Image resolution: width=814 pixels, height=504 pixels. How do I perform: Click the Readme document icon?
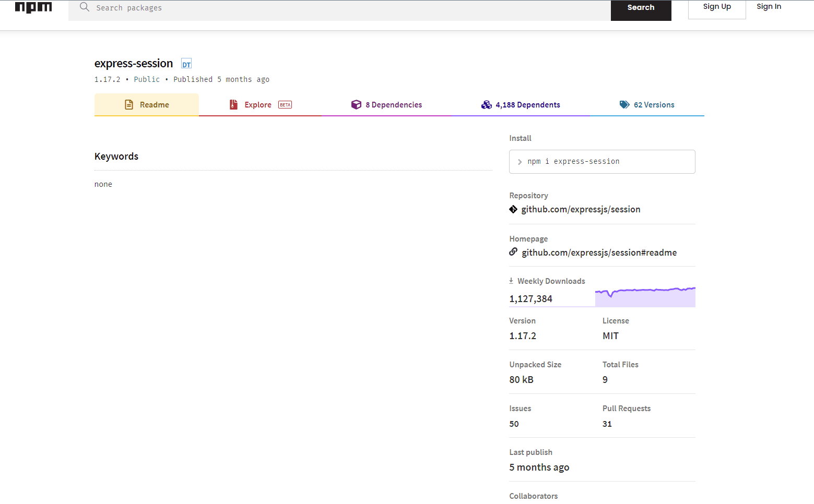coord(129,105)
